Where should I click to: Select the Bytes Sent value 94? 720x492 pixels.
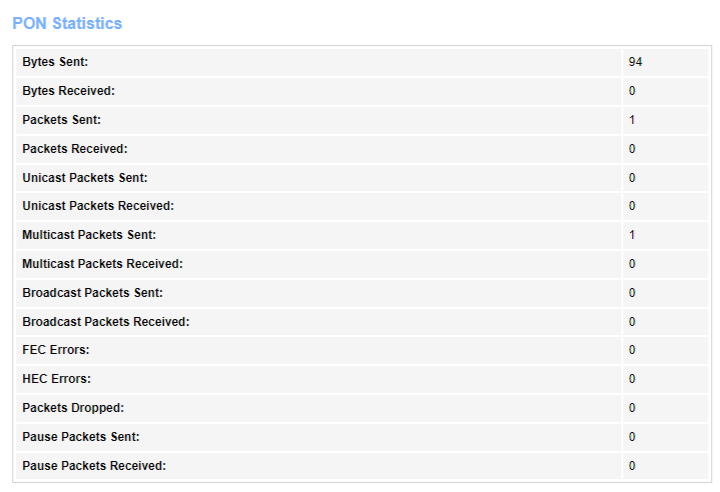[x=635, y=62]
